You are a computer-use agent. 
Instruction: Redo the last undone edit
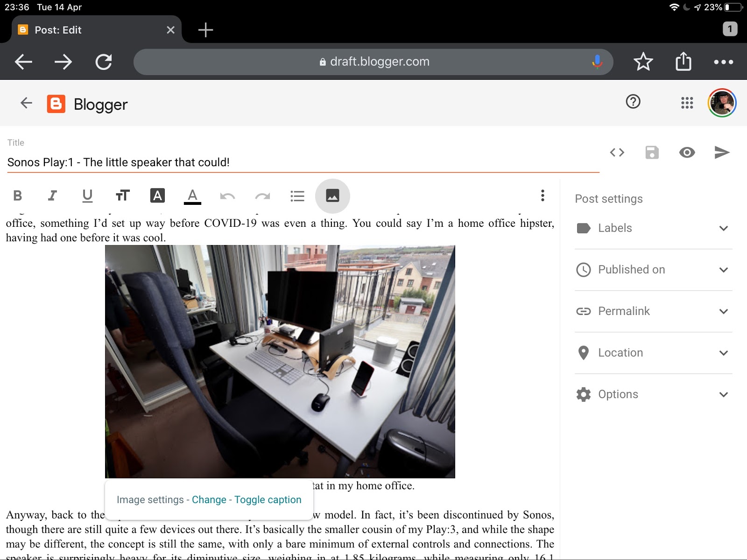point(262,196)
